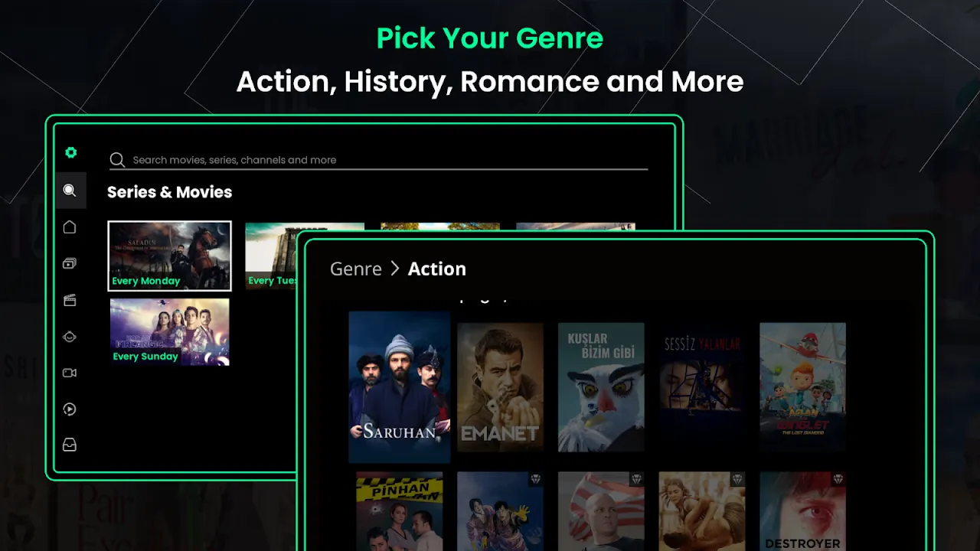This screenshot has height=551, width=980.
Task: Open the inbox tray sidebar icon
Action: tap(70, 445)
